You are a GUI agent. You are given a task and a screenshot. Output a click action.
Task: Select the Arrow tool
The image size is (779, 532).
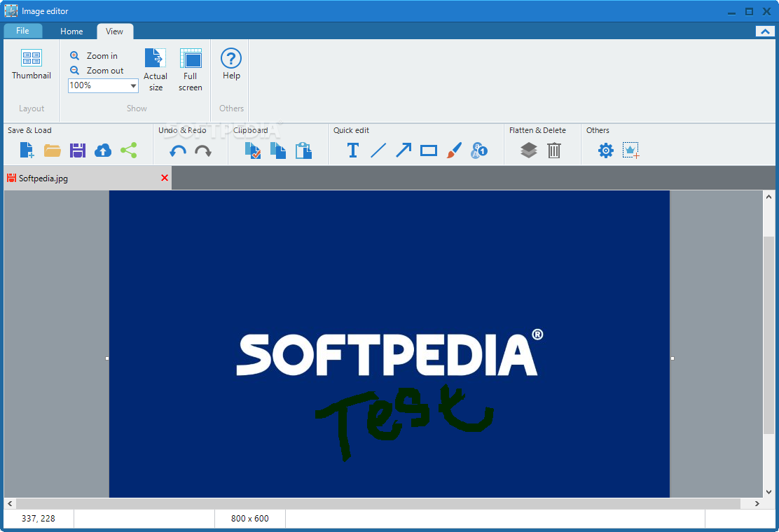tap(404, 150)
